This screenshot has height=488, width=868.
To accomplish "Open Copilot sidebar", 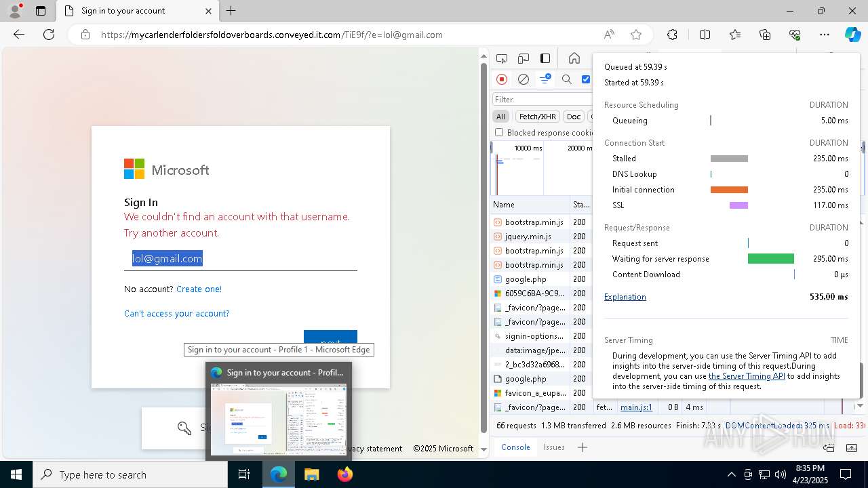I will coord(852,35).
